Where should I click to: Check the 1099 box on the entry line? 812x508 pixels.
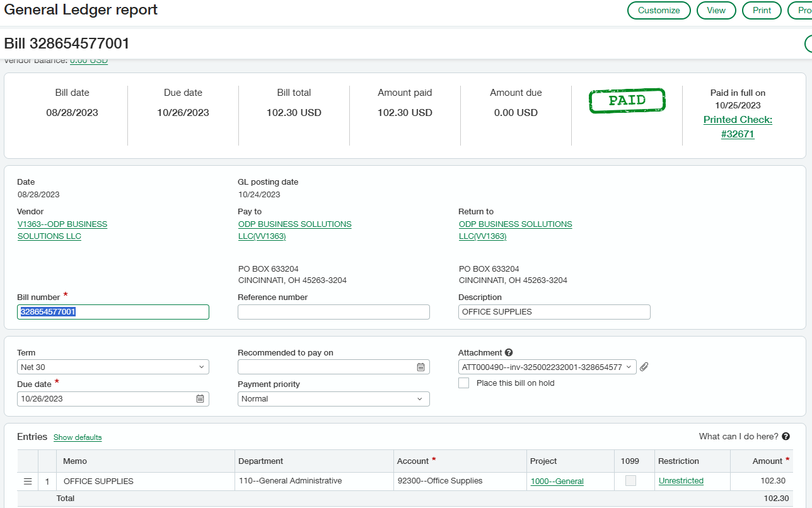click(630, 480)
